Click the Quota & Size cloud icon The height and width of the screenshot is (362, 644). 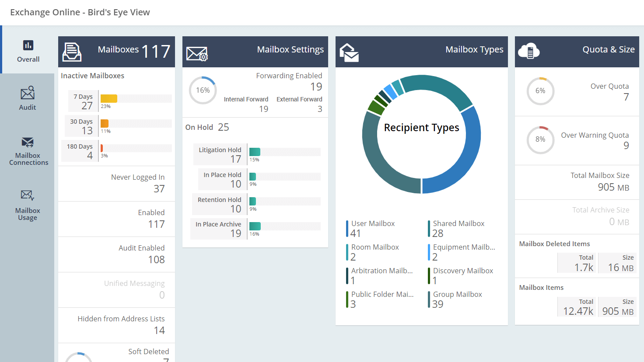click(x=528, y=51)
